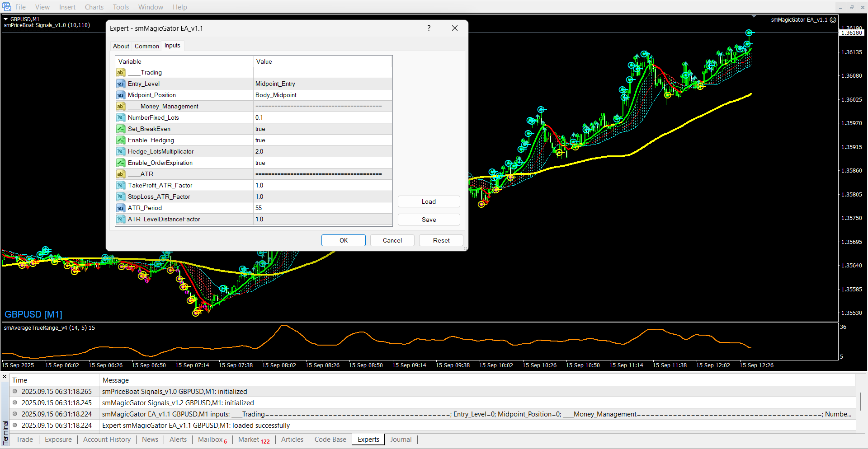Close the Terminal panel with the X icon
868x449 pixels.
(5, 376)
